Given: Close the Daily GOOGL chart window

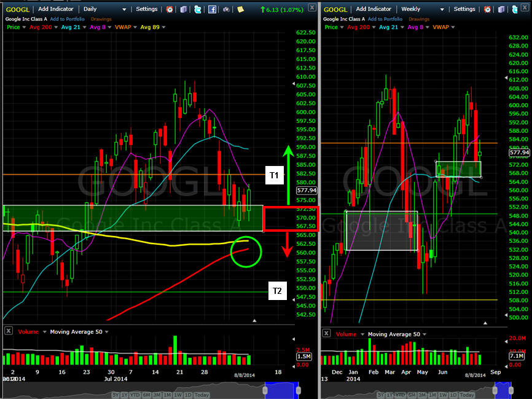Looking at the screenshot, I should (x=312, y=7).
